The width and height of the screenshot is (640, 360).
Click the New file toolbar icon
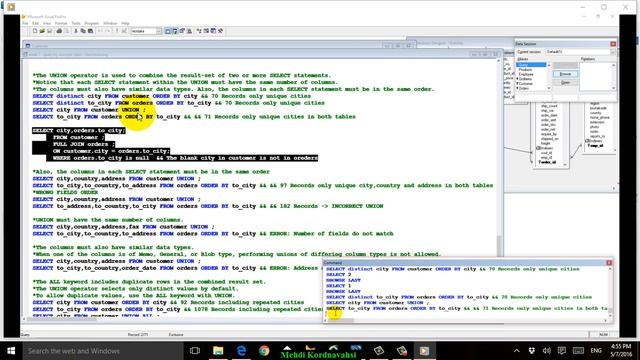point(35,31)
